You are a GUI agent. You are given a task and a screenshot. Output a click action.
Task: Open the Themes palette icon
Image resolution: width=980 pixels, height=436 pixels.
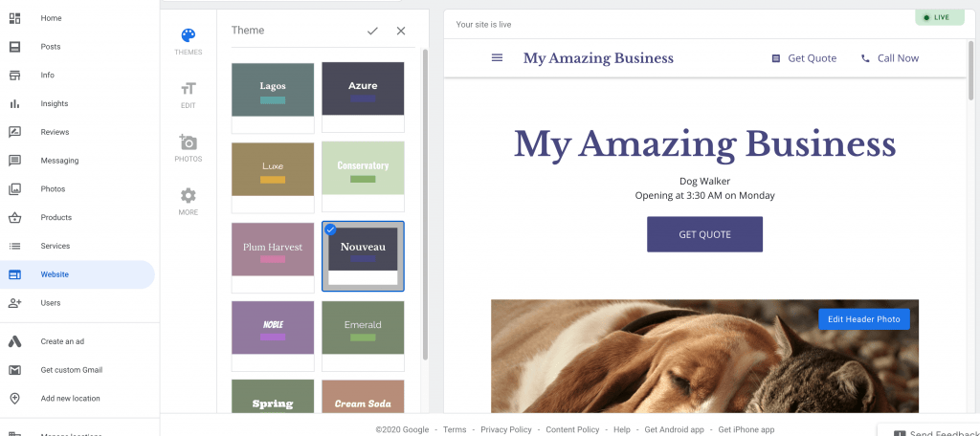(x=189, y=36)
